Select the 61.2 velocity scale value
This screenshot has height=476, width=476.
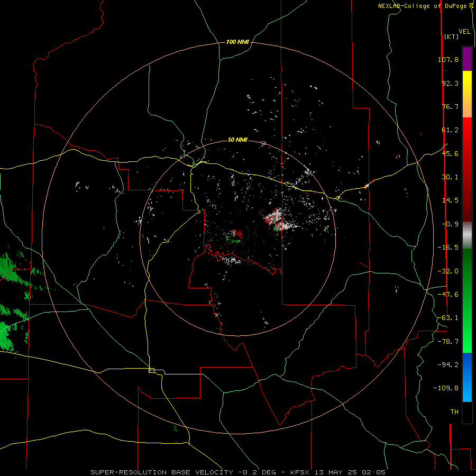450,130
